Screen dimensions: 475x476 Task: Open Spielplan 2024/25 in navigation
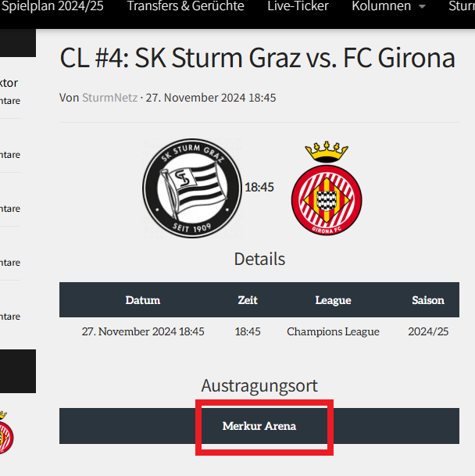coord(52,6)
